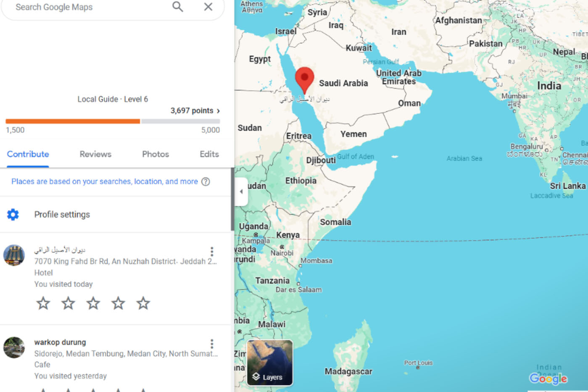The height and width of the screenshot is (392, 588).
Task: Click the Arabian Sea label
Action: tap(464, 158)
